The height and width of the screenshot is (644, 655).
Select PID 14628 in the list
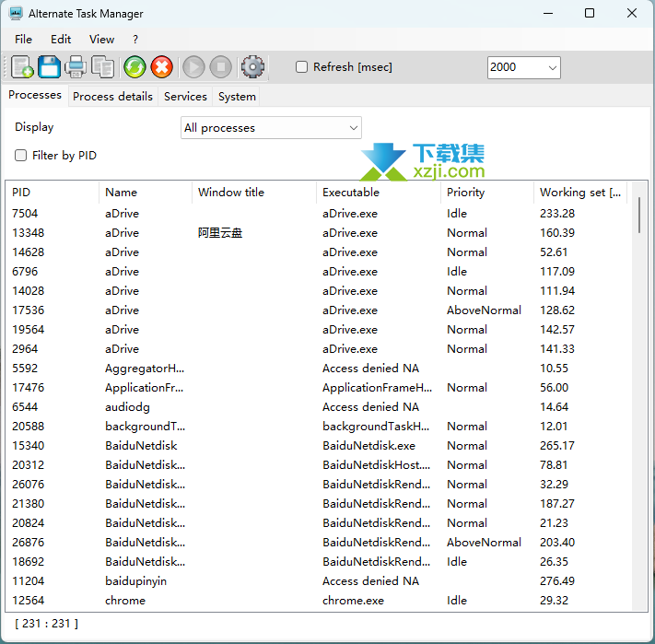318,252
